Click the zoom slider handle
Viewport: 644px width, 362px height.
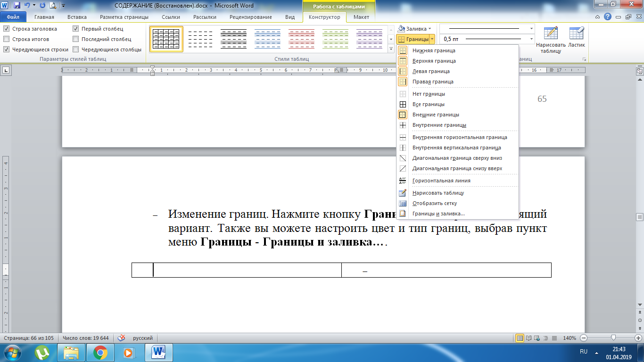[613, 338]
